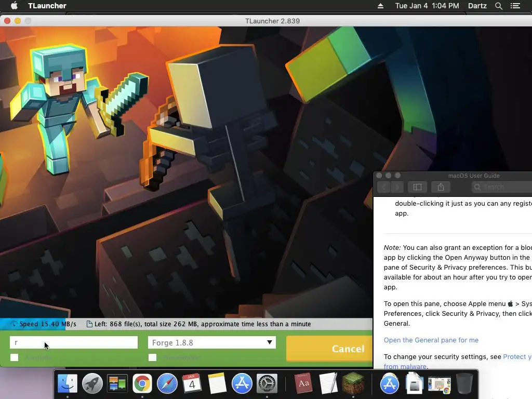This screenshot has height=399, width=532.
Task: Click the username field containing 'r'
Action: [x=74, y=342]
